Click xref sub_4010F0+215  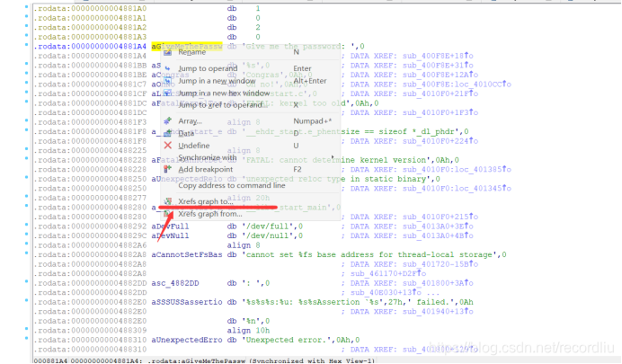(x=440, y=217)
